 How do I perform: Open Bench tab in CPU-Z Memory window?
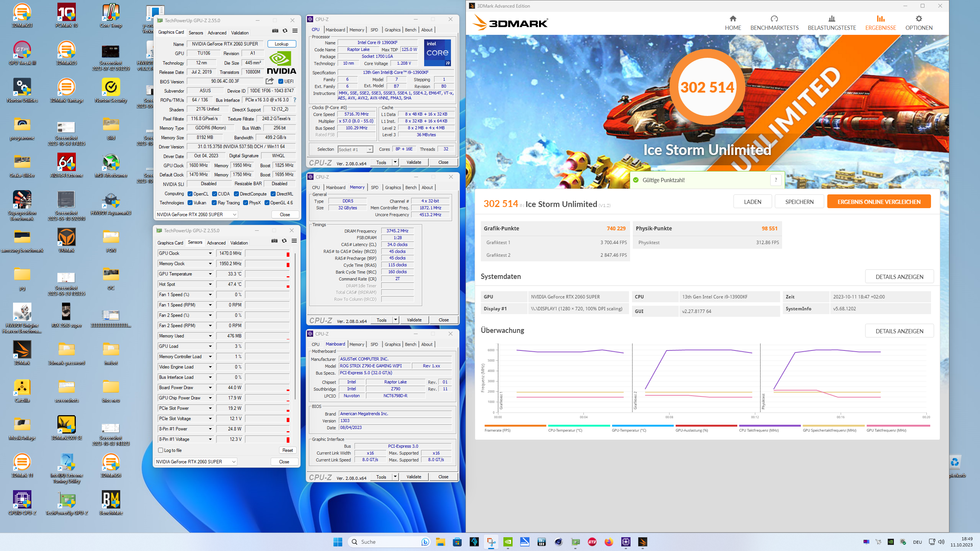pyautogui.click(x=411, y=187)
